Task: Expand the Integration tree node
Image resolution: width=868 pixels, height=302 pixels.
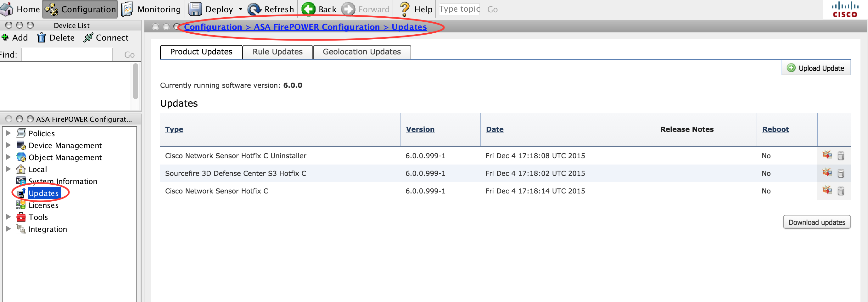Action: 9,229
